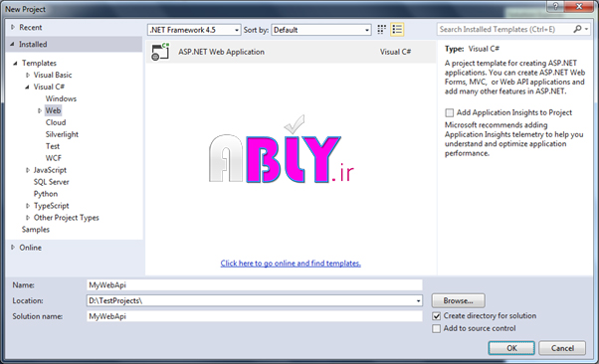Expand the Online section
599x364 pixels.
click(13, 248)
